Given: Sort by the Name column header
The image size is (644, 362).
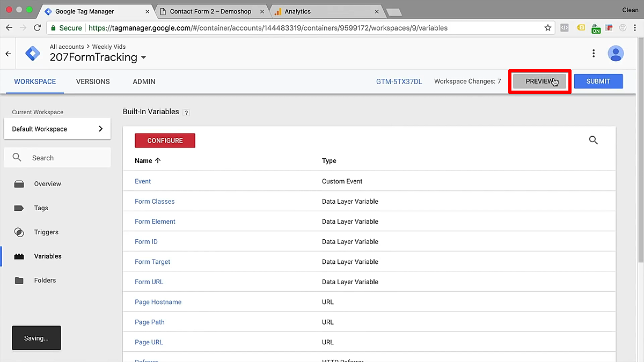Looking at the screenshot, I should pos(148,161).
